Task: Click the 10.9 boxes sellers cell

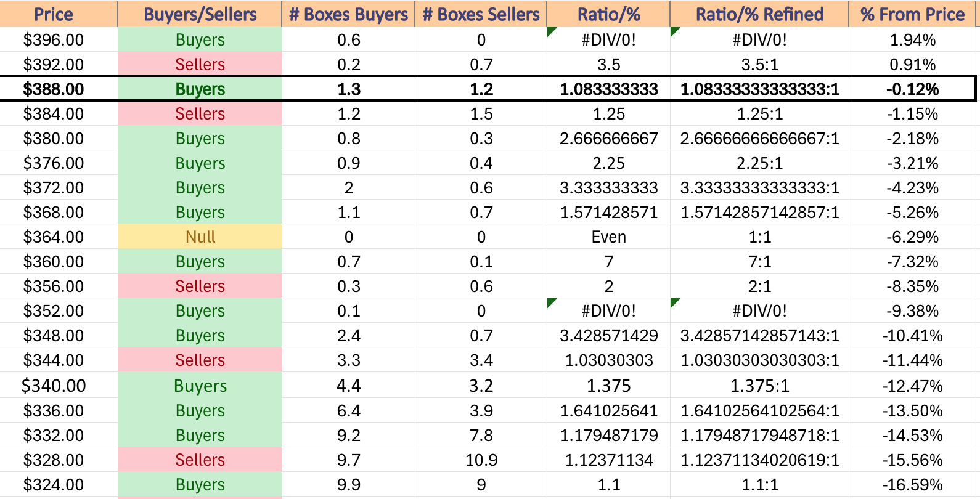Action: [481, 460]
